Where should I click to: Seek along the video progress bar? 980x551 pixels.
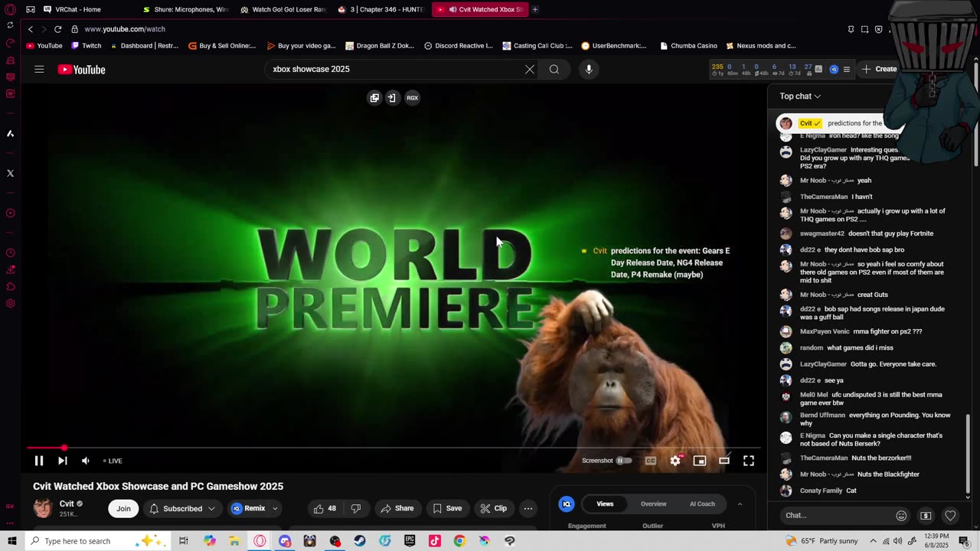click(394, 448)
